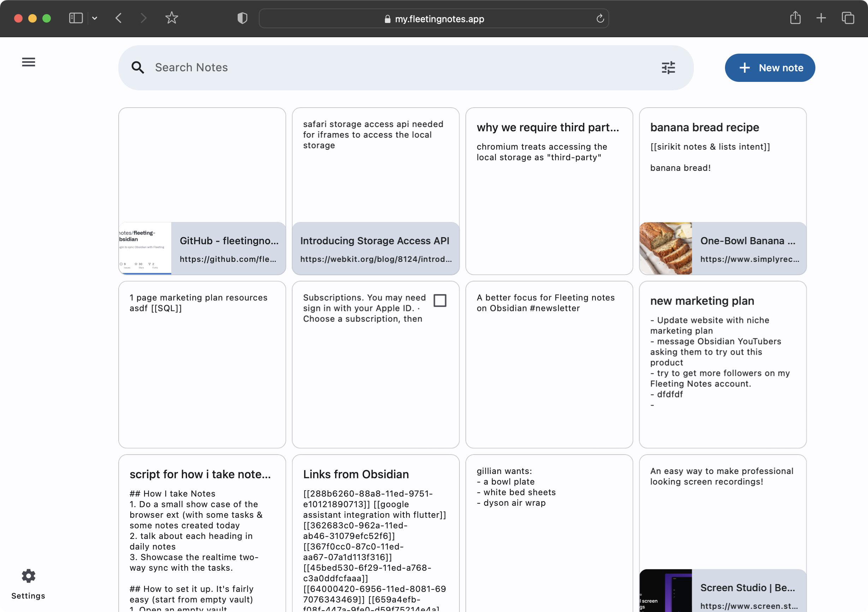Toggle Safari sidebar panel
The width and height of the screenshot is (868, 612).
(x=76, y=18)
